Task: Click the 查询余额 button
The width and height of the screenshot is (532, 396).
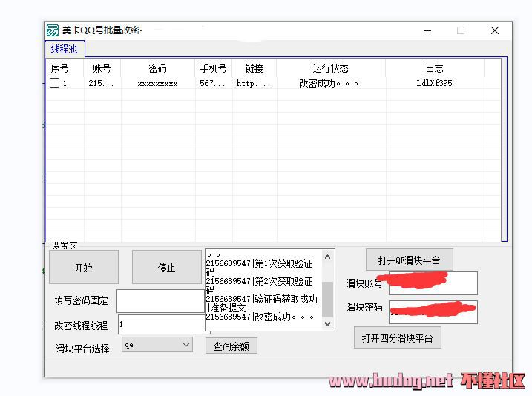Action: tap(231, 346)
